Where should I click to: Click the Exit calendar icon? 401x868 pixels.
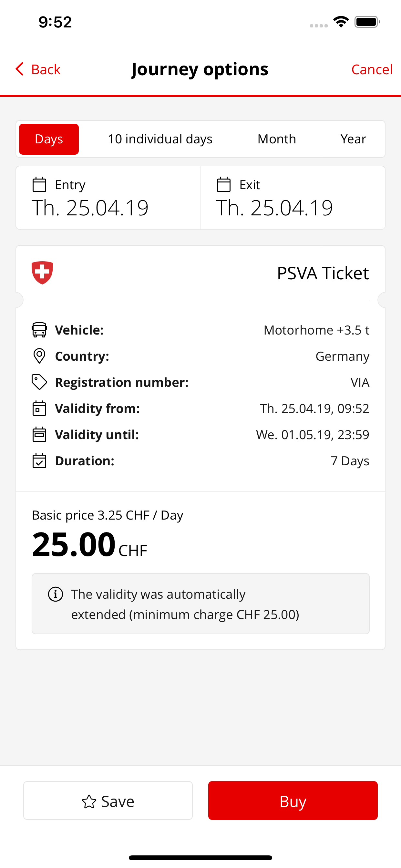click(223, 185)
